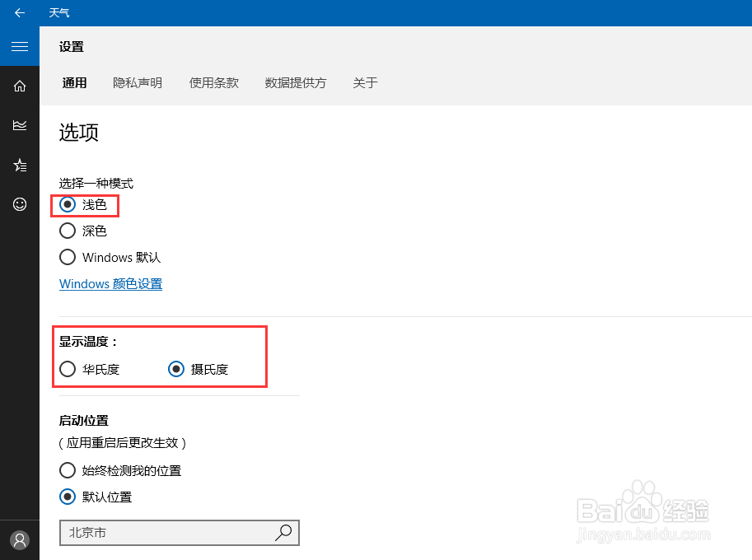View the 使用条款 tab
Screen dimensions: 752x560
[213, 82]
